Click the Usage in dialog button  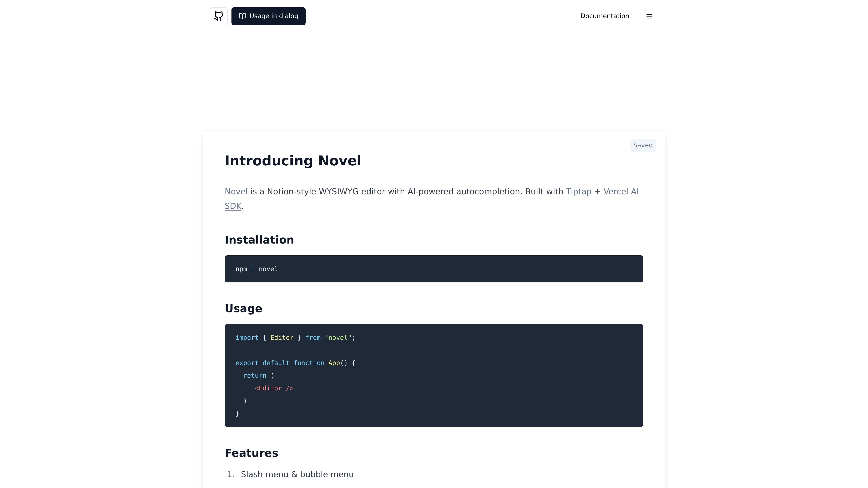point(268,16)
